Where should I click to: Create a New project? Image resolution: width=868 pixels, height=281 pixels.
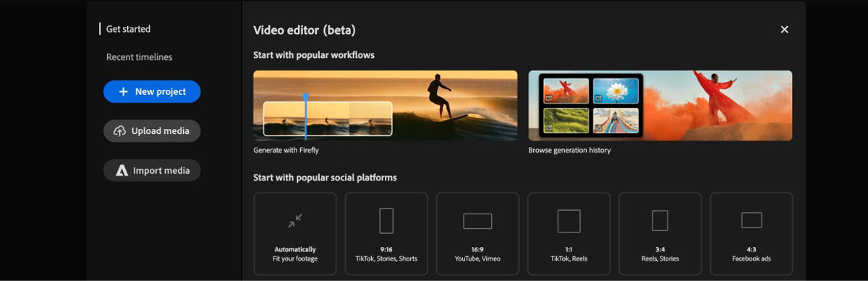[152, 91]
